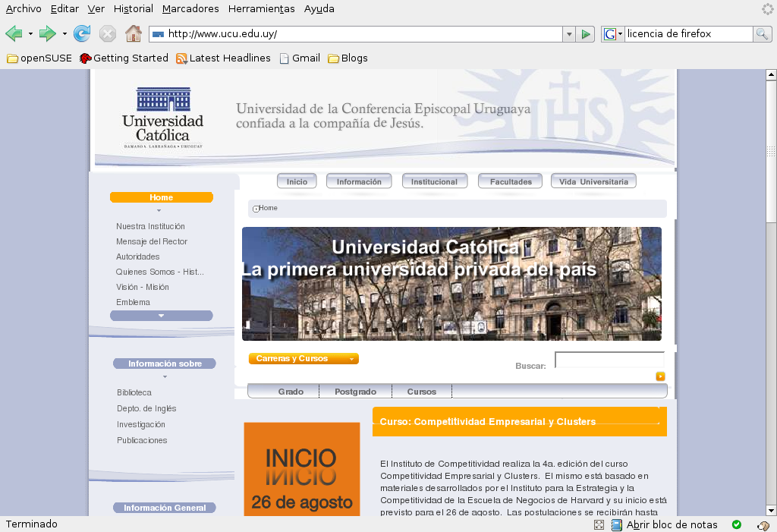Click the Información sobre sidebar header
The width and height of the screenshot is (777, 532).
165,364
